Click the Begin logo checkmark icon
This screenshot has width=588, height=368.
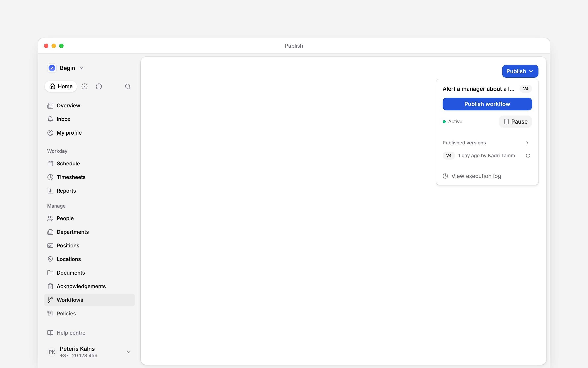click(x=52, y=68)
